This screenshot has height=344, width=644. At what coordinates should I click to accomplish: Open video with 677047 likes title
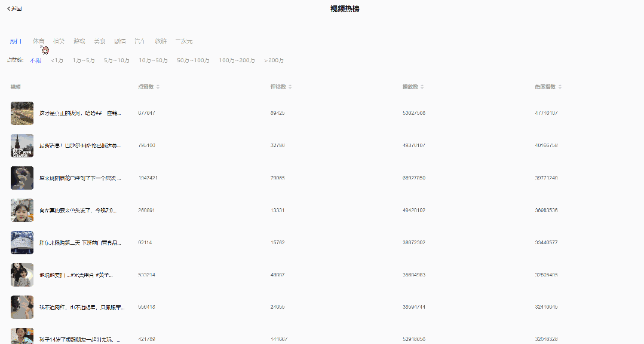79,113
